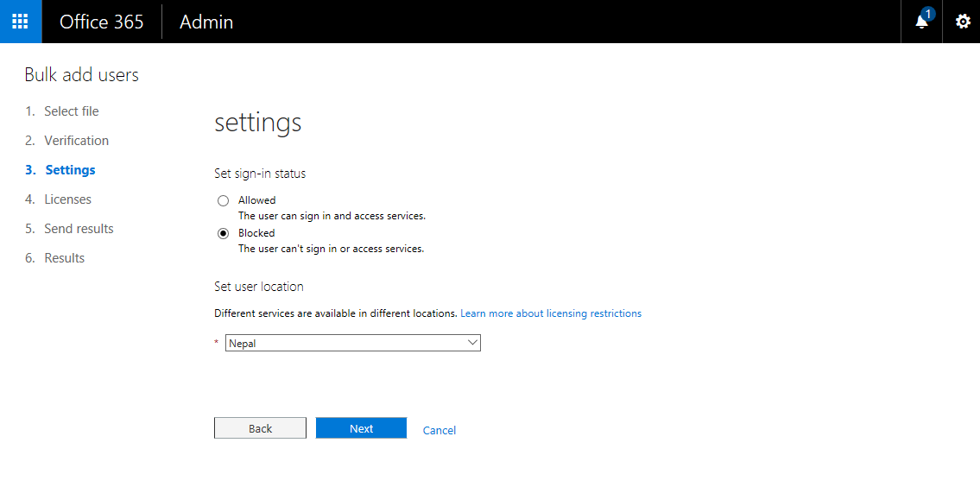Go to the Select file step
Screen dimensions: 980x487
[x=72, y=111]
